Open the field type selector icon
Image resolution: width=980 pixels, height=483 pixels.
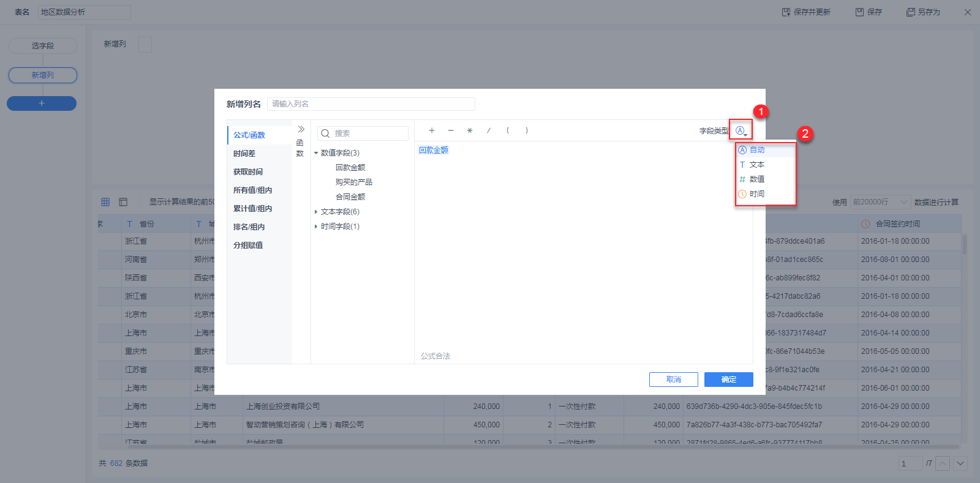point(741,130)
